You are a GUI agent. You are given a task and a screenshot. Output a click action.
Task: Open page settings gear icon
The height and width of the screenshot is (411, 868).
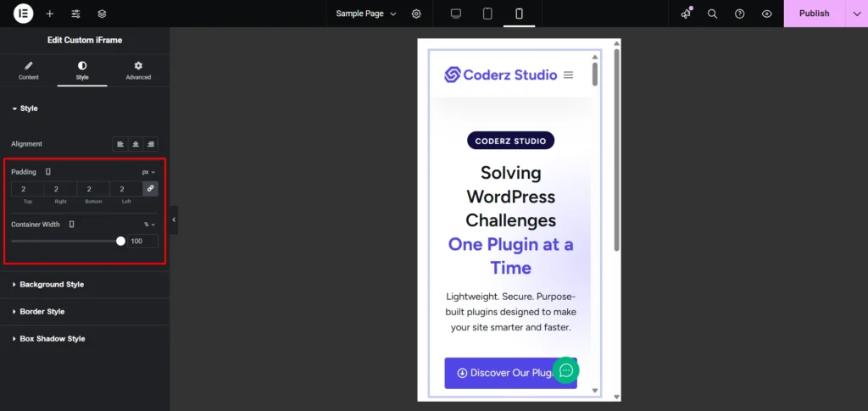tap(416, 14)
